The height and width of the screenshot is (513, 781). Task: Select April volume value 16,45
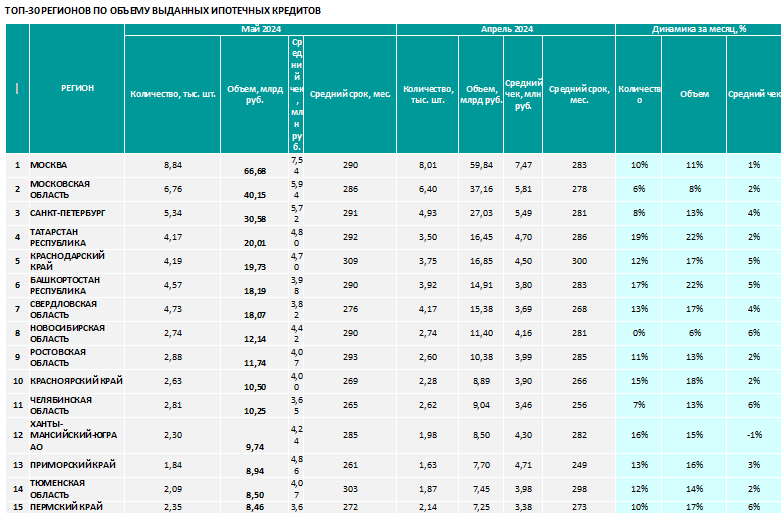(481, 238)
